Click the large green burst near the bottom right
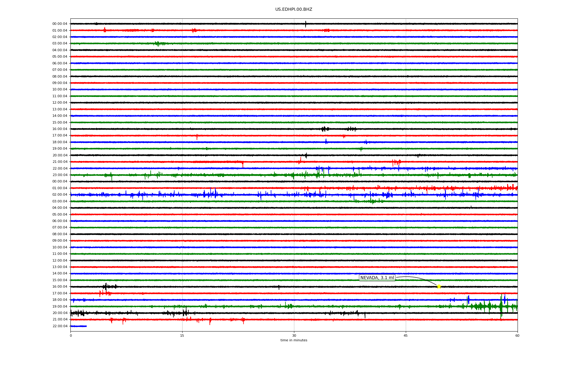This screenshot has width=588, height=368. (501, 306)
